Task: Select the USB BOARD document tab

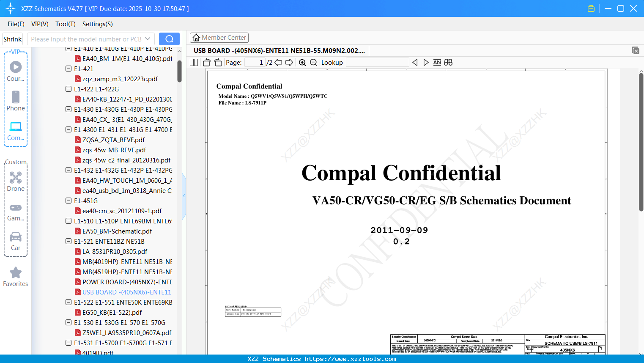Action: click(x=280, y=51)
